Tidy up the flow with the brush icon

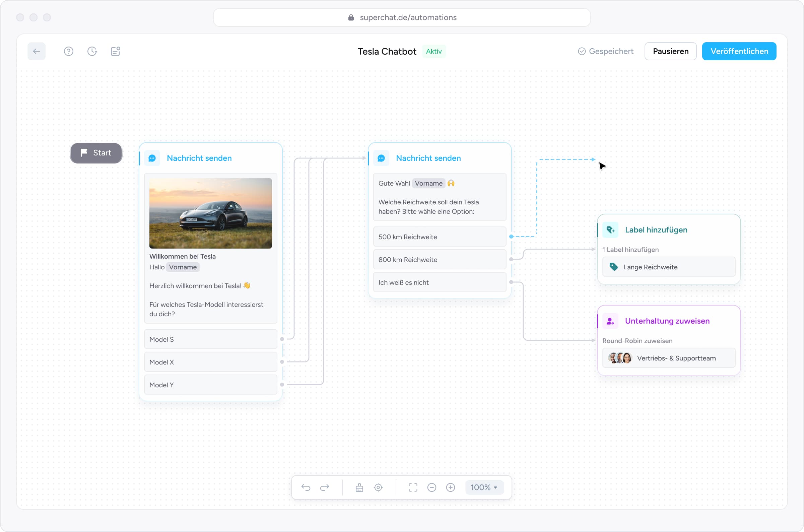tap(359, 487)
